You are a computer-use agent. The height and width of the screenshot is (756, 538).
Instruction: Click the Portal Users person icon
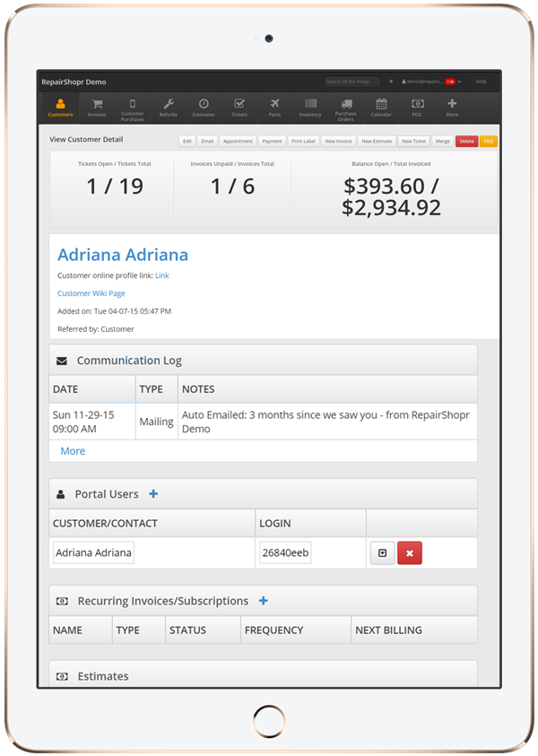click(61, 494)
